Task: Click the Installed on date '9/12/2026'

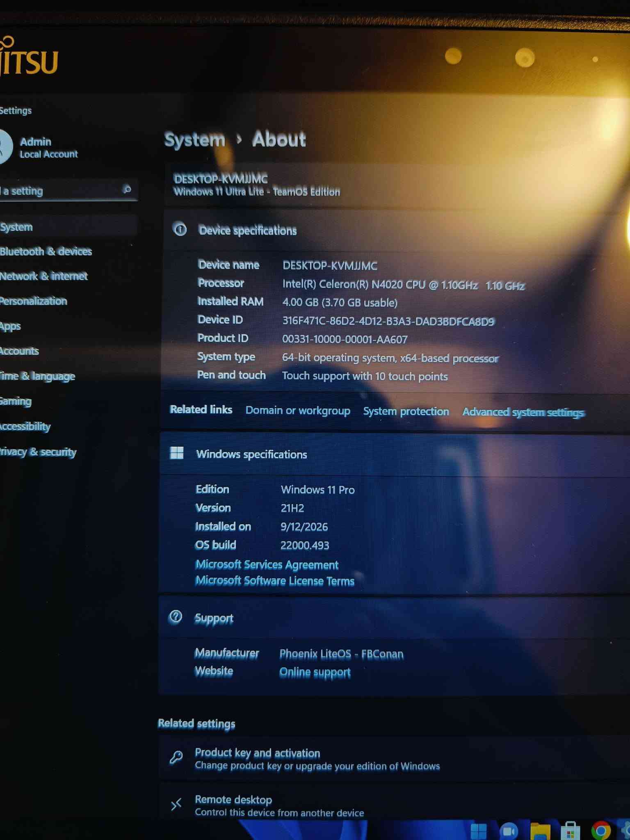Action: 304,527
